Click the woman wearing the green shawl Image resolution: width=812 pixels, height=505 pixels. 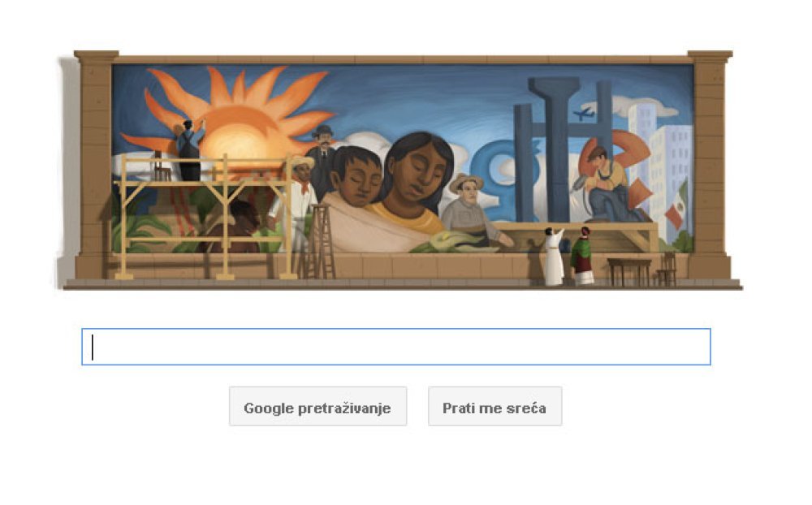(582, 256)
